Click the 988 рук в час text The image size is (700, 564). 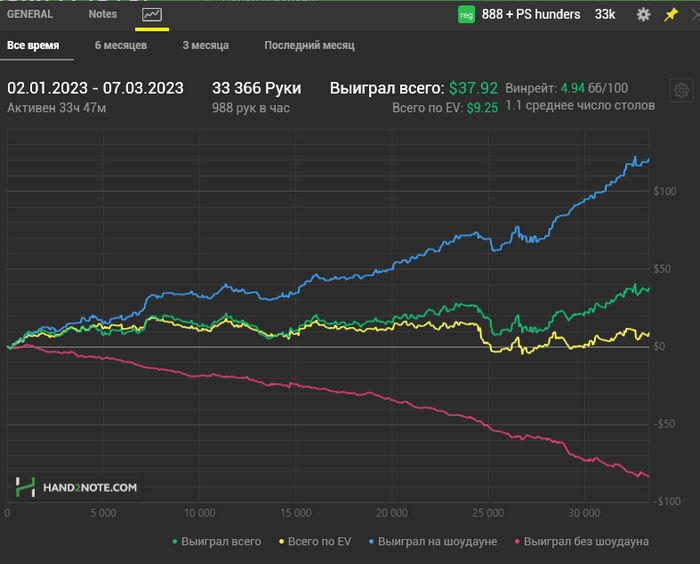tap(250, 108)
